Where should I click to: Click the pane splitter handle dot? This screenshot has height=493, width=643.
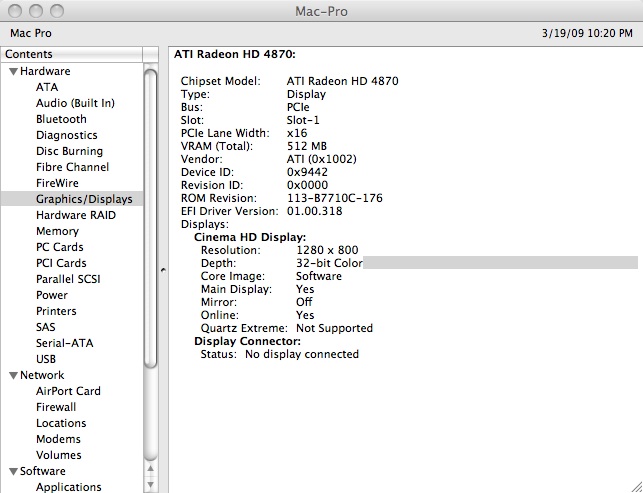pos(163,270)
